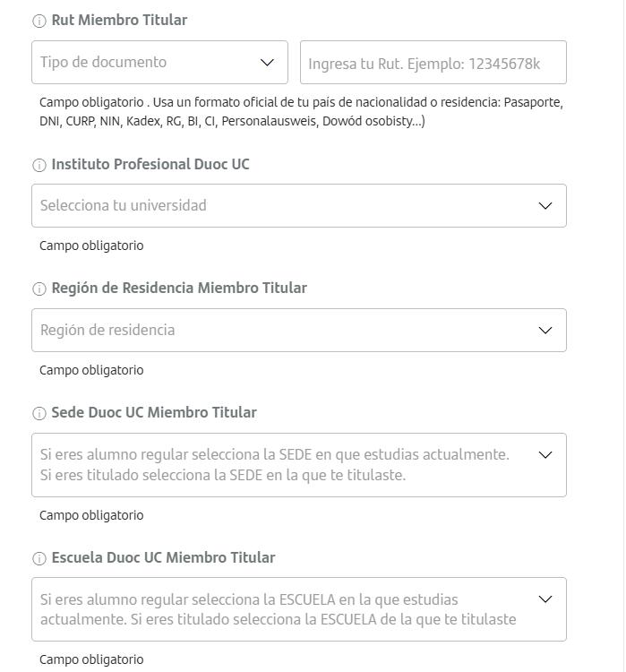Click the info icon beside Rut Miembro Titular
Screen dimensions: 626x672
(39, 21)
